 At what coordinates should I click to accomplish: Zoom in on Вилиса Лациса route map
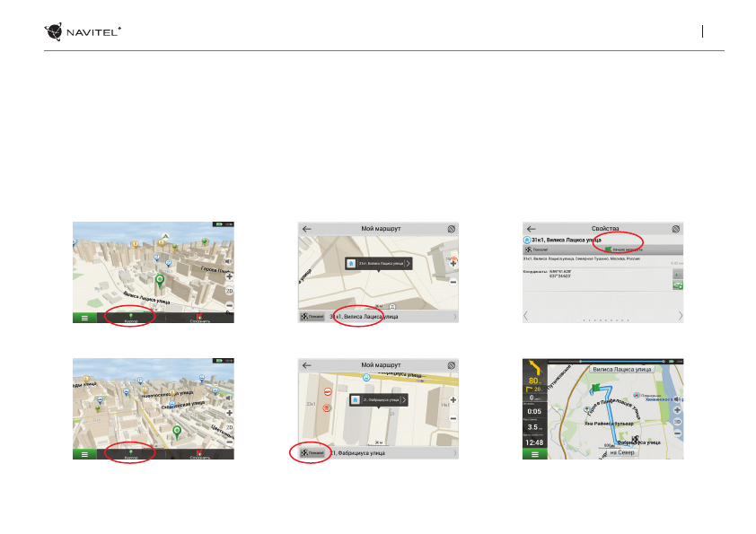[453, 264]
